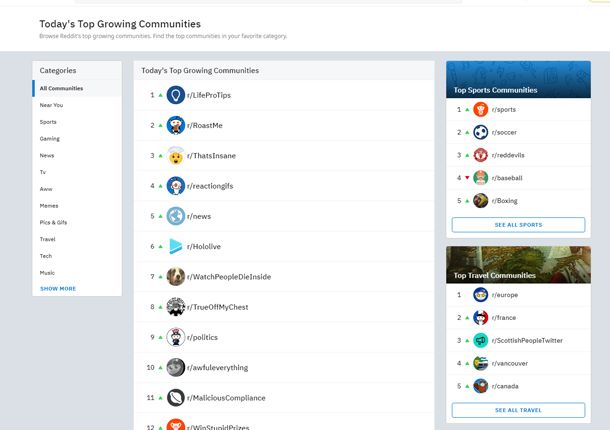Visit the r/baseball link
Viewport: 610px width, 430px height.
[507, 178]
